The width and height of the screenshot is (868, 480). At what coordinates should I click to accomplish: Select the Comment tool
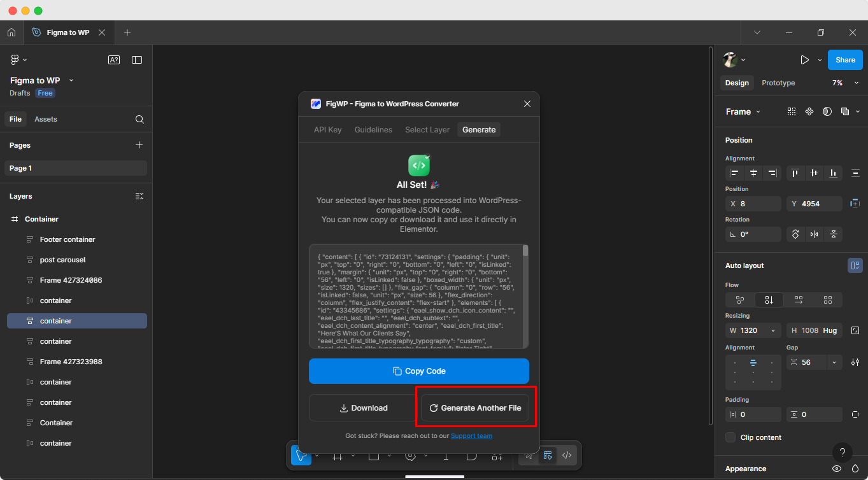[x=471, y=456]
